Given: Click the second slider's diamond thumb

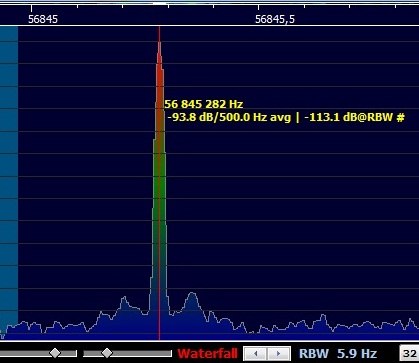Looking at the screenshot, I should (107, 353).
